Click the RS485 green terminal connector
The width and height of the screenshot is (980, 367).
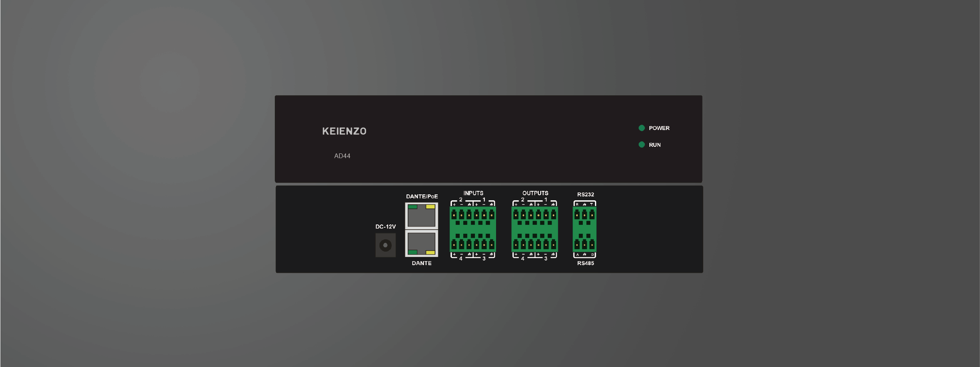pyautogui.click(x=584, y=242)
